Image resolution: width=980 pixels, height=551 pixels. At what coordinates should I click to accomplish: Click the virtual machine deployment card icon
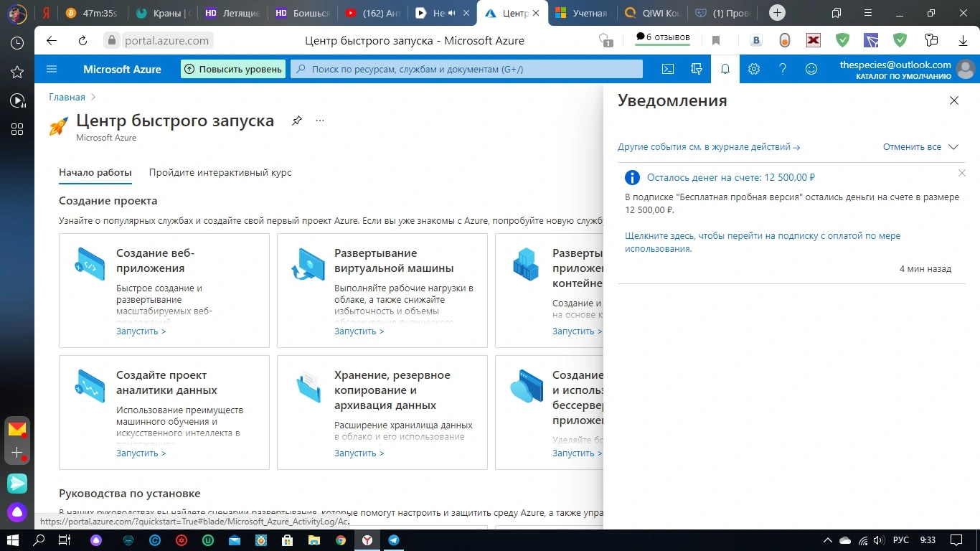(308, 263)
